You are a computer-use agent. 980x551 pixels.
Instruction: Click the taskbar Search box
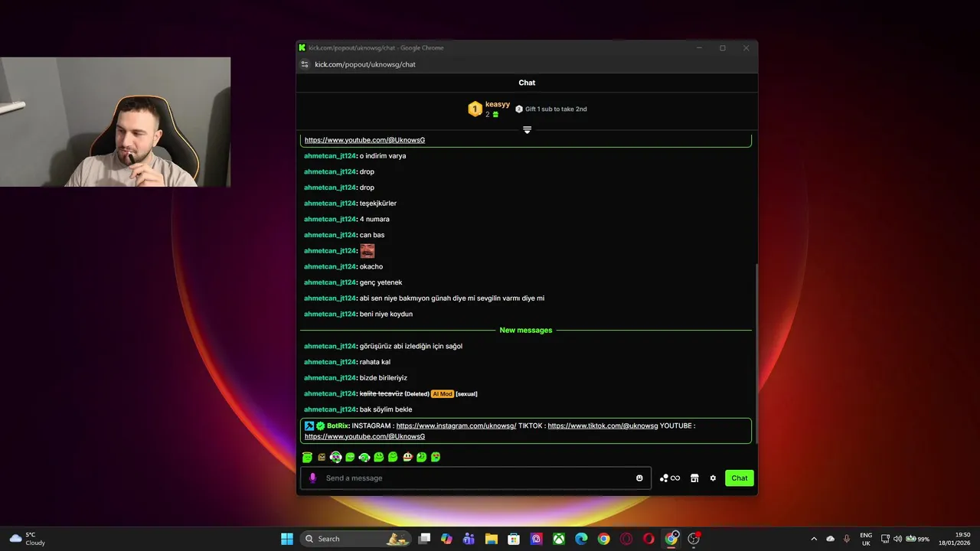pyautogui.click(x=356, y=539)
